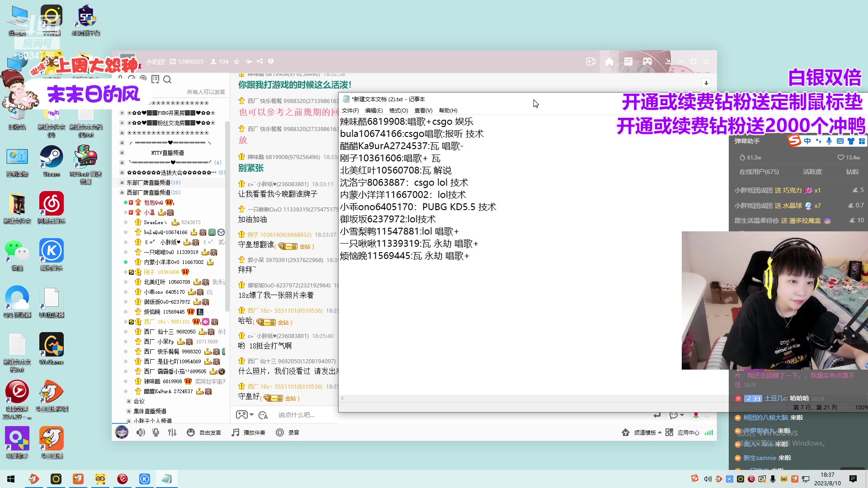868x488 pixels.
Task: Click 自由发言 speaking mode button
Action: point(204,432)
